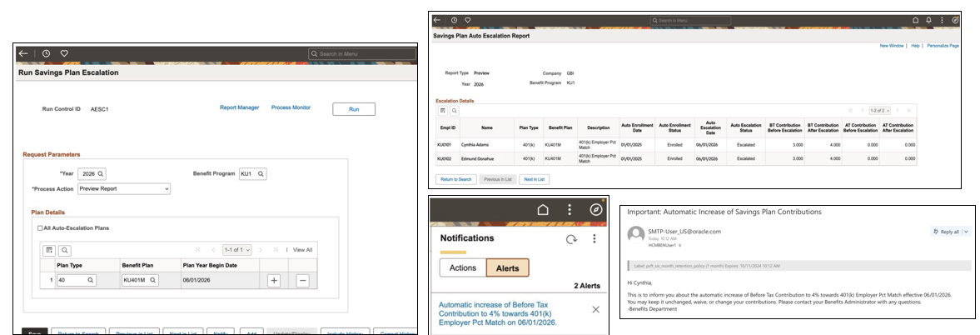The height and width of the screenshot is (335, 980).
Task: Click Reply all in email
Action: pos(946,232)
